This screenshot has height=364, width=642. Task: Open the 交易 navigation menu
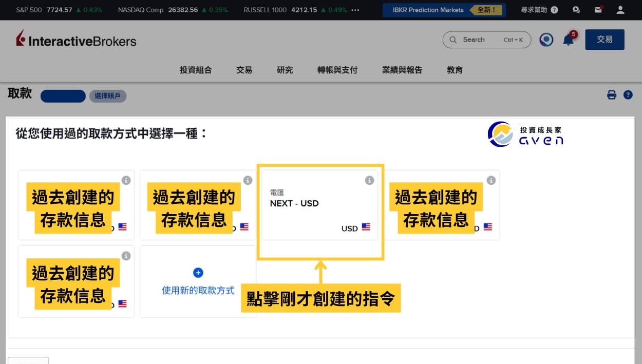coord(244,70)
